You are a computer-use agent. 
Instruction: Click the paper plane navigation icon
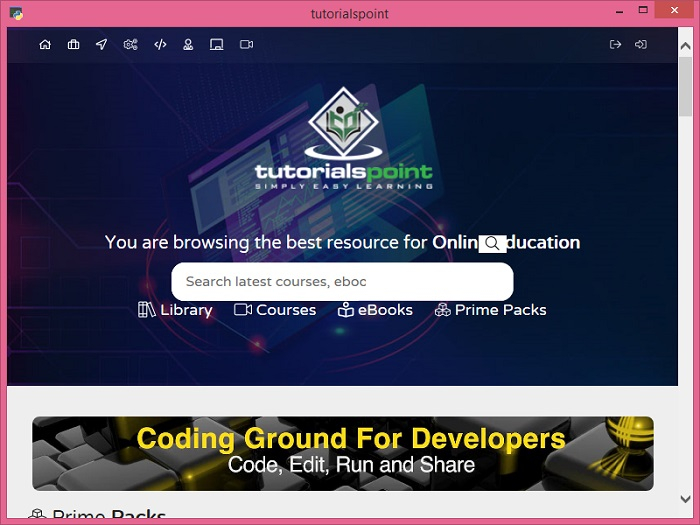pyautogui.click(x=102, y=44)
